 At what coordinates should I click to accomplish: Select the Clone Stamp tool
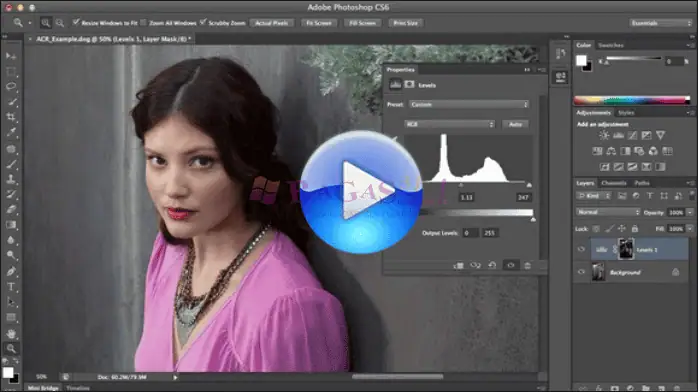11,179
